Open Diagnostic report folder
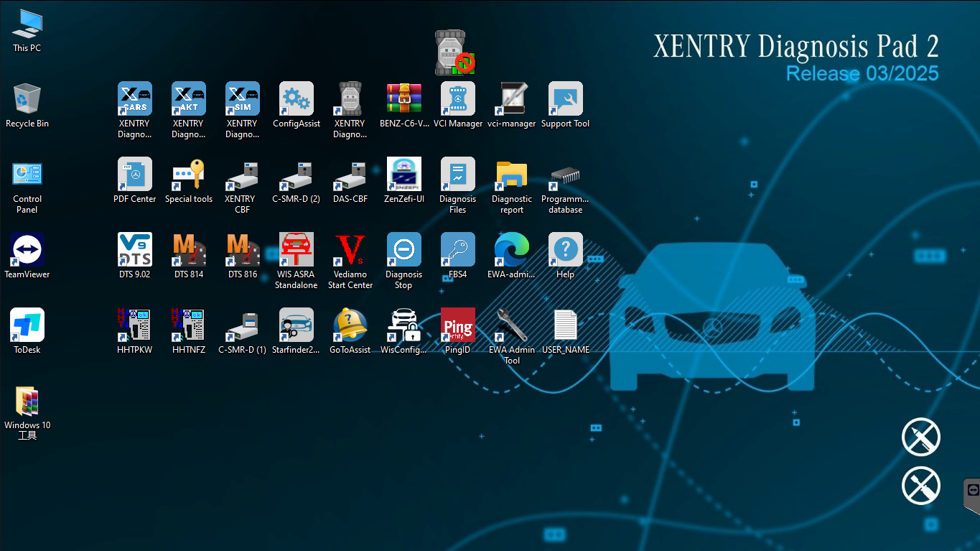The height and width of the screenshot is (551, 980). 512,175
